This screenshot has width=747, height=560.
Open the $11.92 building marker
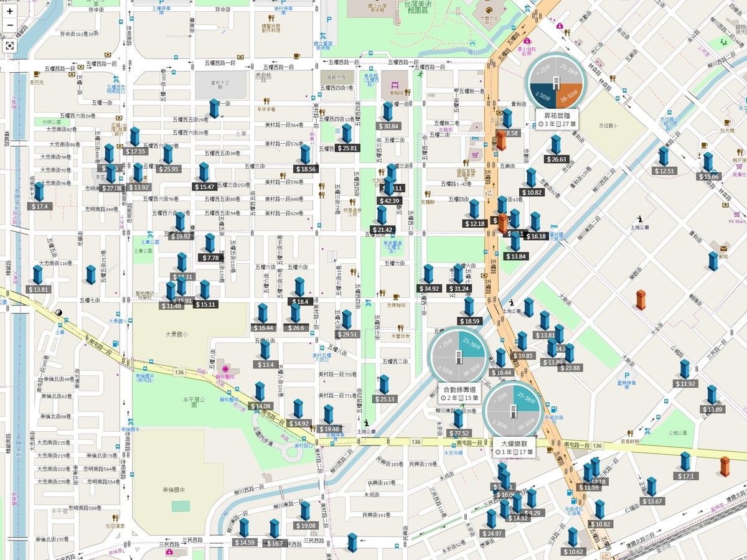pos(685,369)
